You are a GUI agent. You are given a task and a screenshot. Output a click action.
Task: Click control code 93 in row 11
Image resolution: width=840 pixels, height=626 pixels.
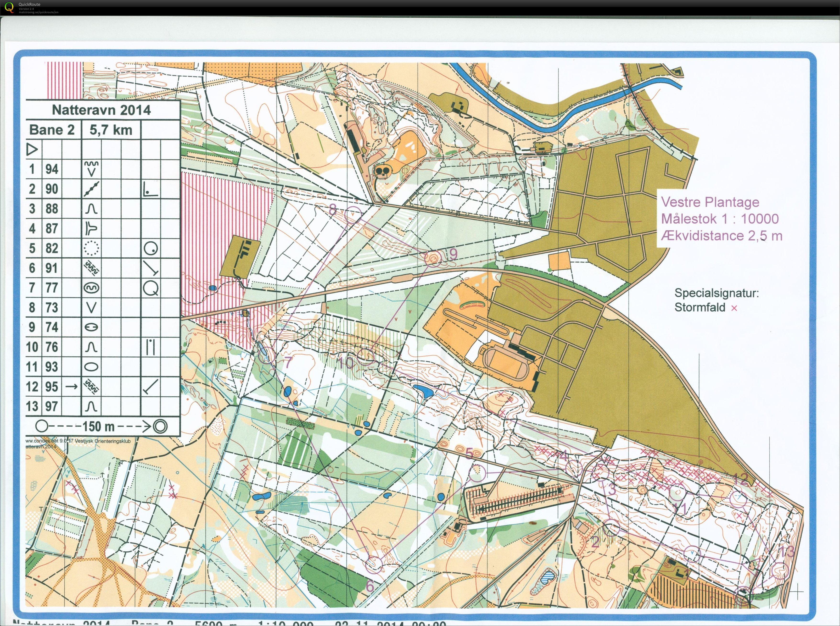(52, 366)
